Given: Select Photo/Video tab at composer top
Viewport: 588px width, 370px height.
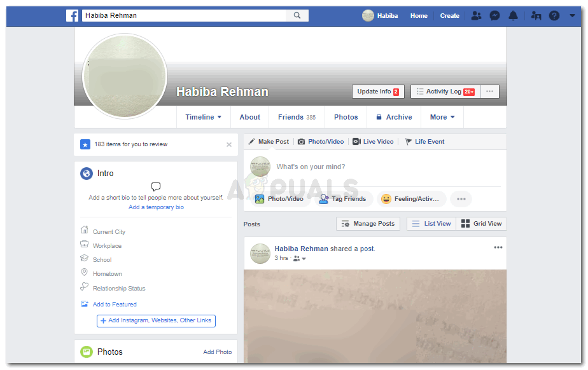Looking at the screenshot, I should (x=321, y=142).
